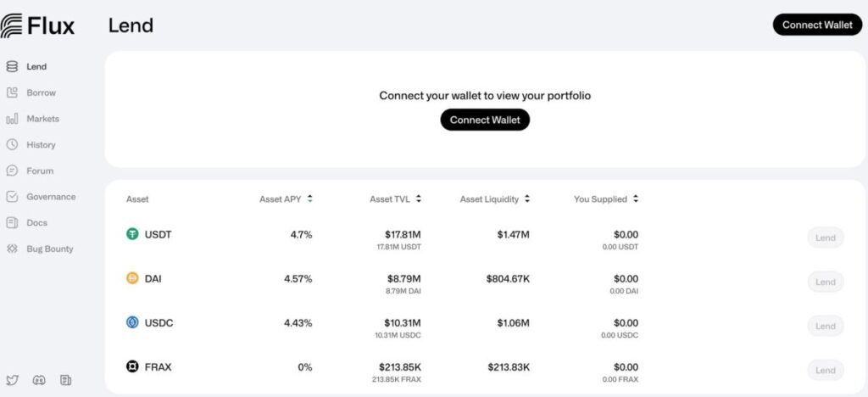The image size is (868, 397).
Task: Open the Borrow page in sidebar
Action: [41, 92]
